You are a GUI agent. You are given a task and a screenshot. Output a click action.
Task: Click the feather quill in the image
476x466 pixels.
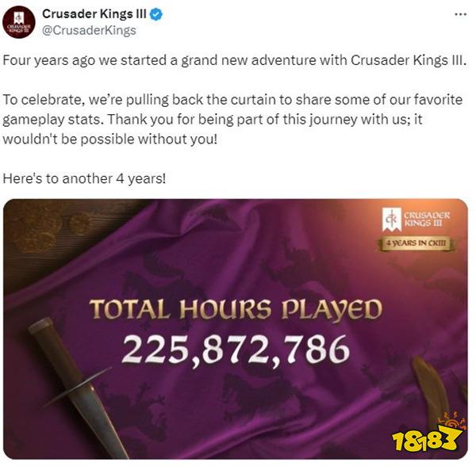point(431,390)
